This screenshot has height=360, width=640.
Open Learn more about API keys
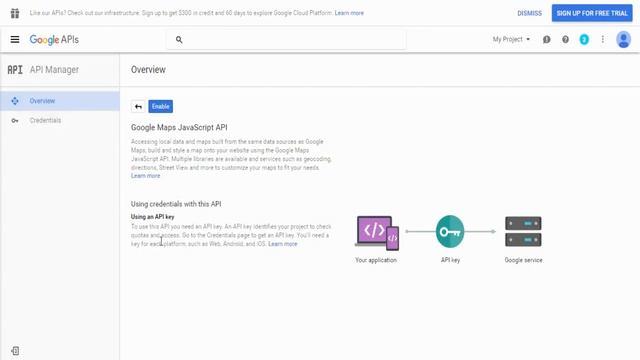[x=282, y=244]
